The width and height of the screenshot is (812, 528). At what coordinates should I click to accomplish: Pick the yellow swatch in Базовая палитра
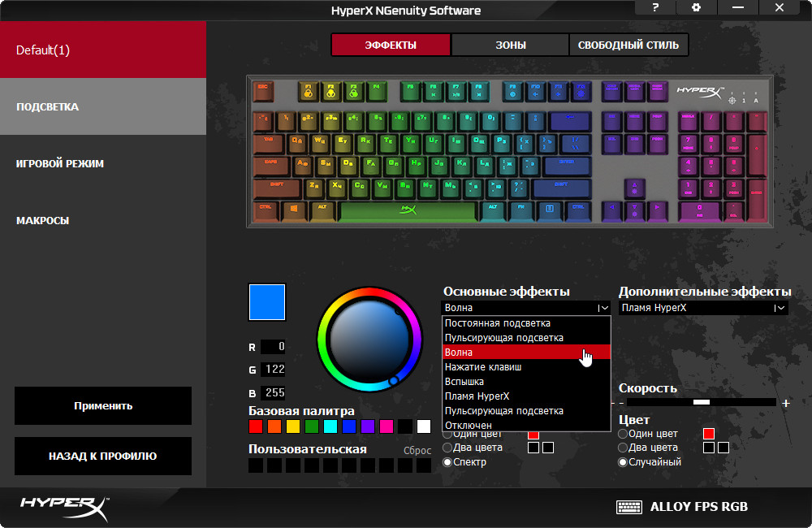pyautogui.click(x=293, y=426)
